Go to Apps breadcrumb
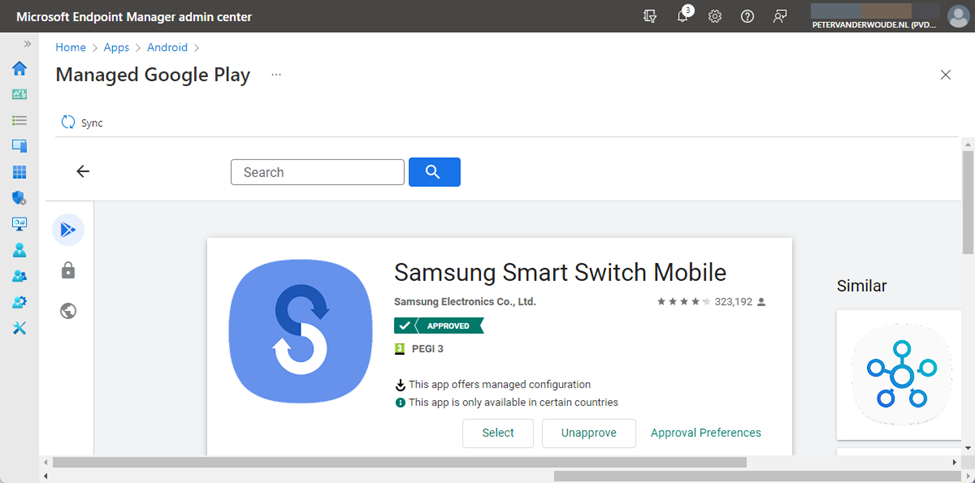The height and width of the screenshot is (483, 975). coord(116,47)
